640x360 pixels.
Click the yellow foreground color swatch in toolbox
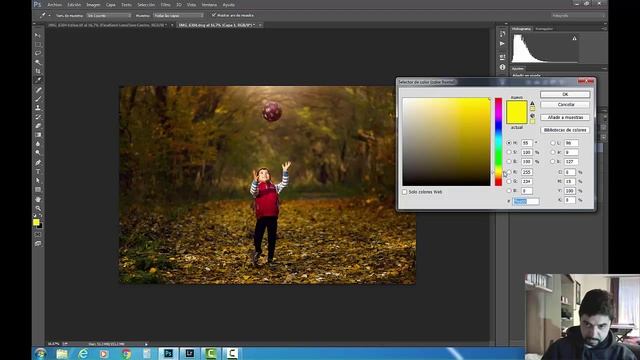[x=36, y=222]
